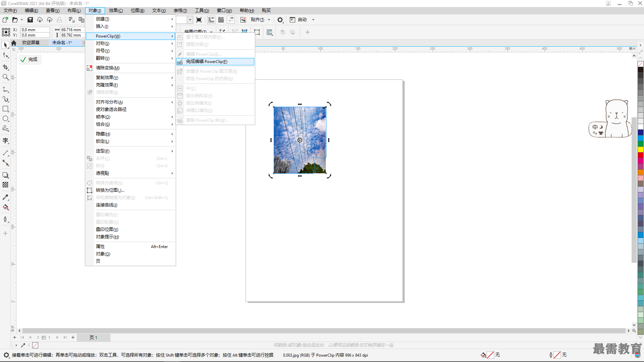Open the Options gear icon
The image size is (644, 362).
pyautogui.click(x=280, y=20)
